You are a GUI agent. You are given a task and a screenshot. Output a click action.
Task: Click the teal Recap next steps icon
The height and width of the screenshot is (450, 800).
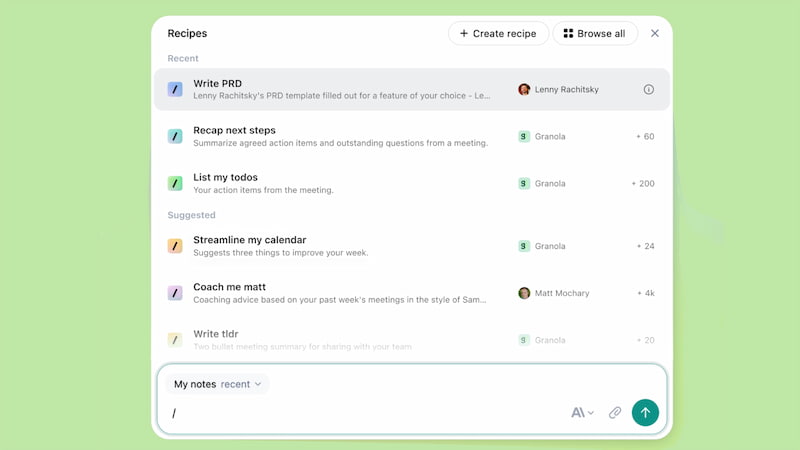coord(175,136)
